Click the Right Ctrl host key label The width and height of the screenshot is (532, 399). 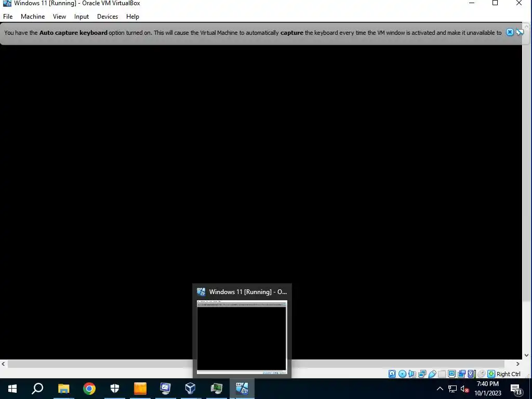pyautogui.click(x=508, y=374)
